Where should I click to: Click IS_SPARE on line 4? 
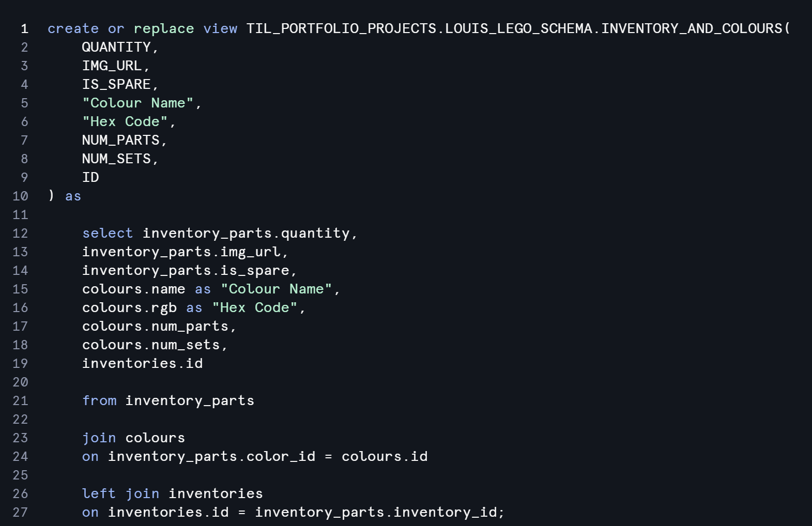click(116, 85)
